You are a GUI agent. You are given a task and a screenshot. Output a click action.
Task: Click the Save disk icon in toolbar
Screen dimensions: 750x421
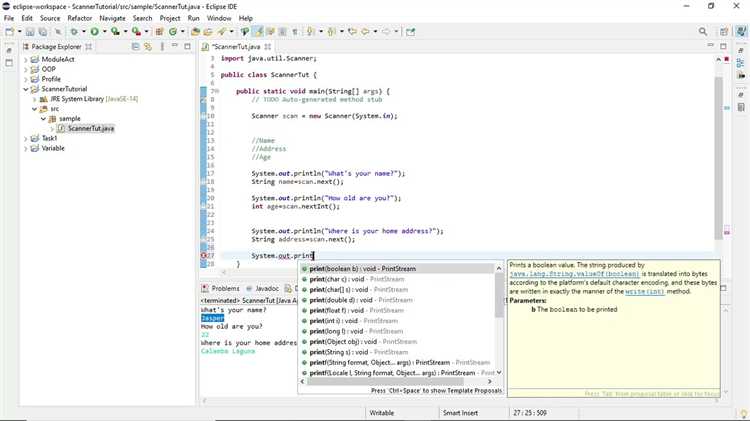tap(30, 32)
